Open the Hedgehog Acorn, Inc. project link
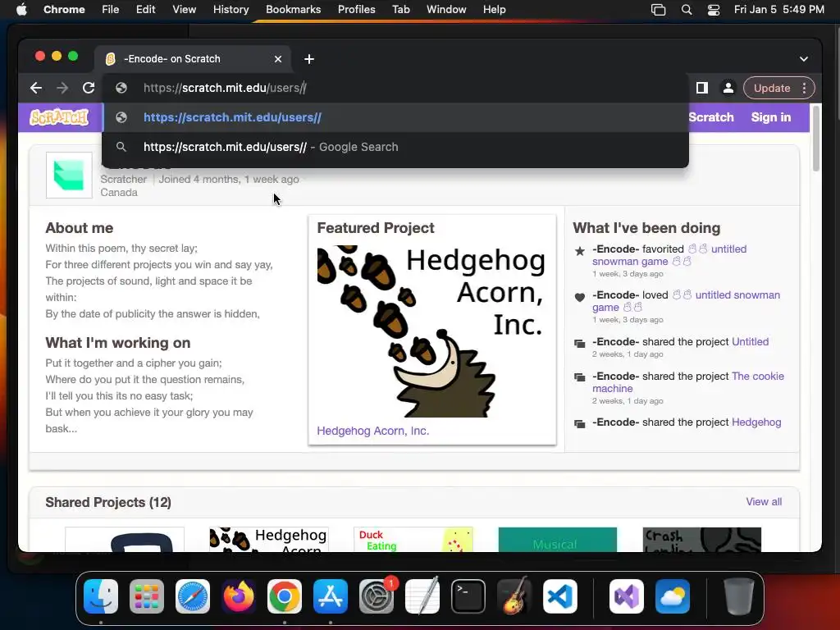Screen dimensions: 840x630 pos(373,431)
